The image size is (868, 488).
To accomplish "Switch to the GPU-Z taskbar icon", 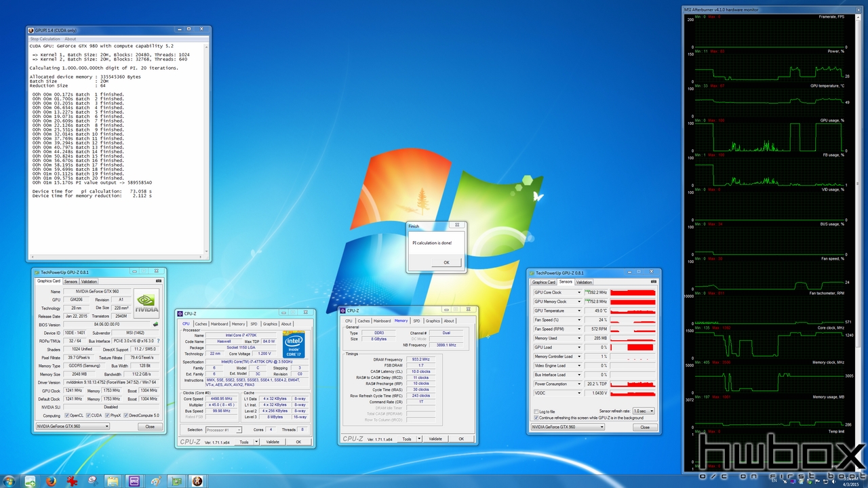I will 176,481.
